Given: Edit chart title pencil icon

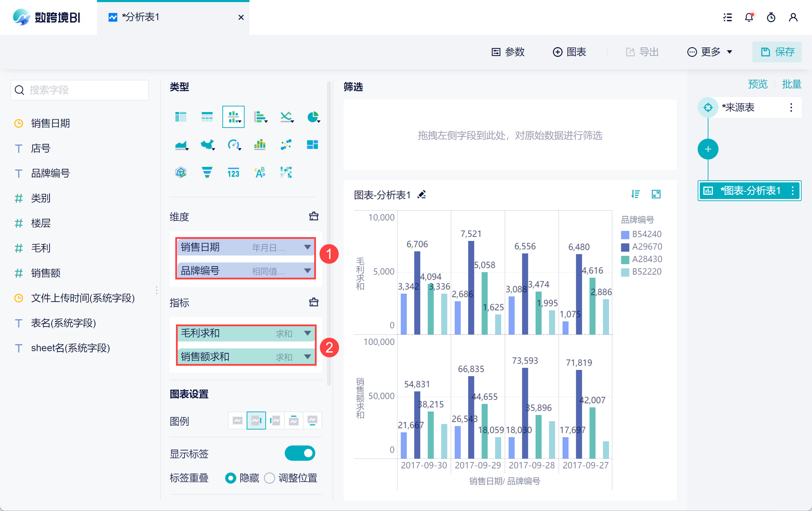Looking at the screenshot, I should (x=422, y=194).
